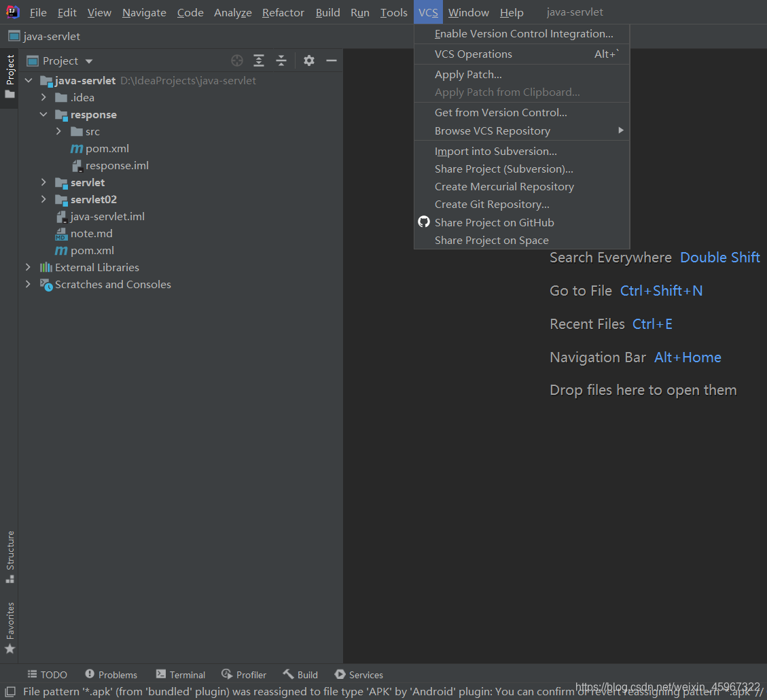The image size is (767, 700).
Task: Open the Analyze menu
Action: click(233, 12)
